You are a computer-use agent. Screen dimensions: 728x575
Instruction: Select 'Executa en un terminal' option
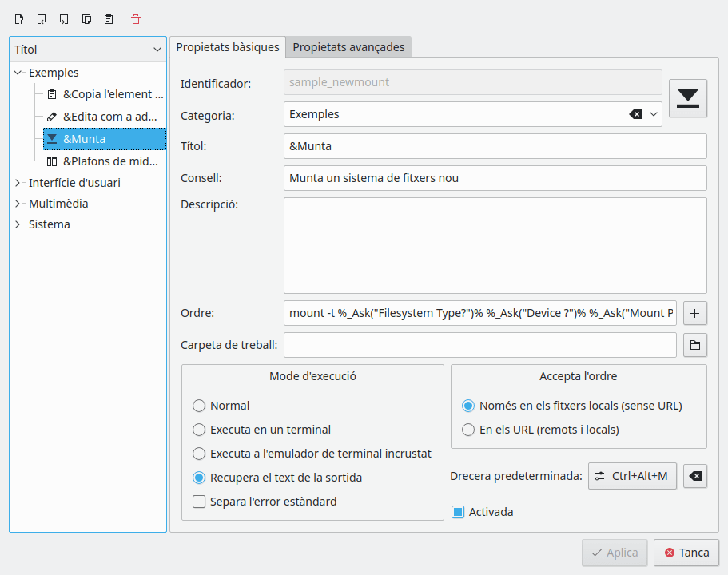click(199, 430)
